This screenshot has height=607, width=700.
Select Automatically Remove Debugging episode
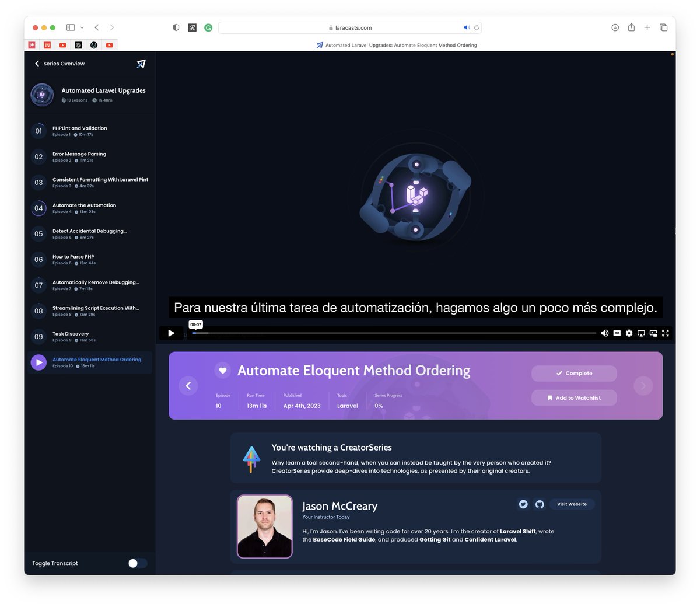click(x=90, y=285)
